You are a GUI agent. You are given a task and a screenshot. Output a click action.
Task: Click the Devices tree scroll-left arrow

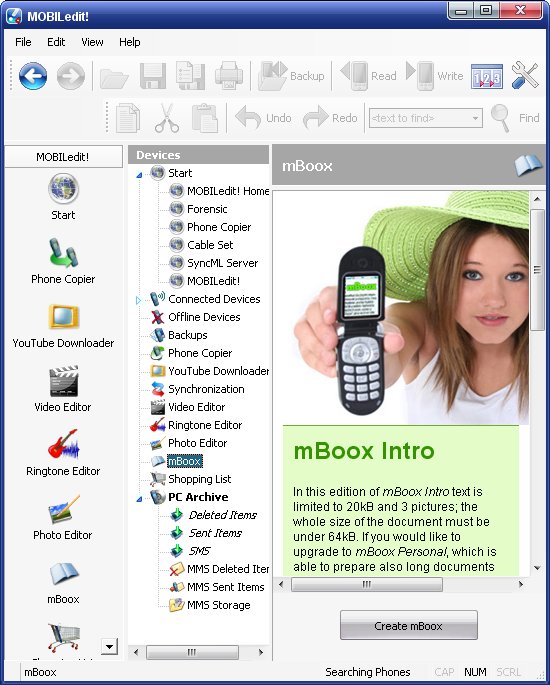coord(136,652)
